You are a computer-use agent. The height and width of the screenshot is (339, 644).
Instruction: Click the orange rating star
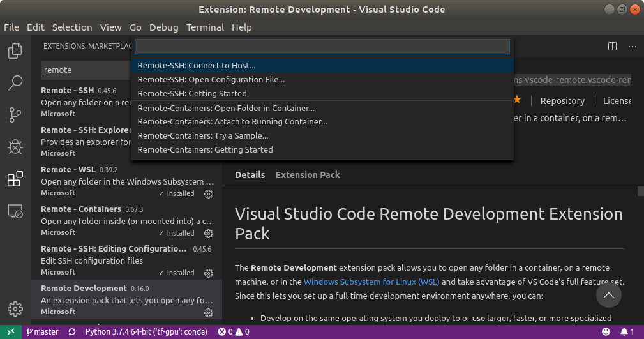[518, 100]
